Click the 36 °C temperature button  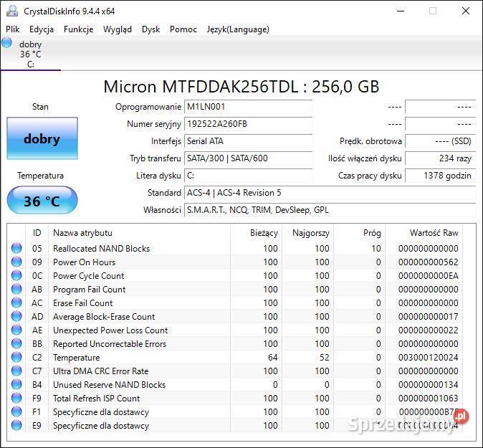[42, 200]
